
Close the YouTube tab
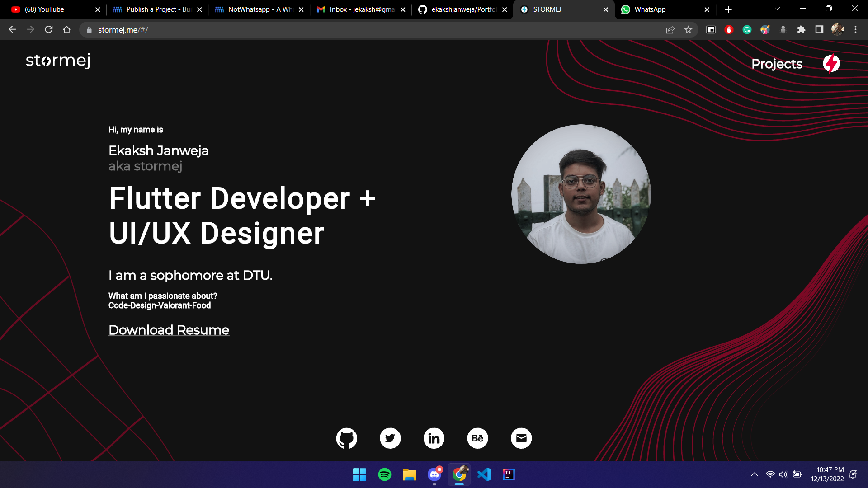tap(98, 9)
